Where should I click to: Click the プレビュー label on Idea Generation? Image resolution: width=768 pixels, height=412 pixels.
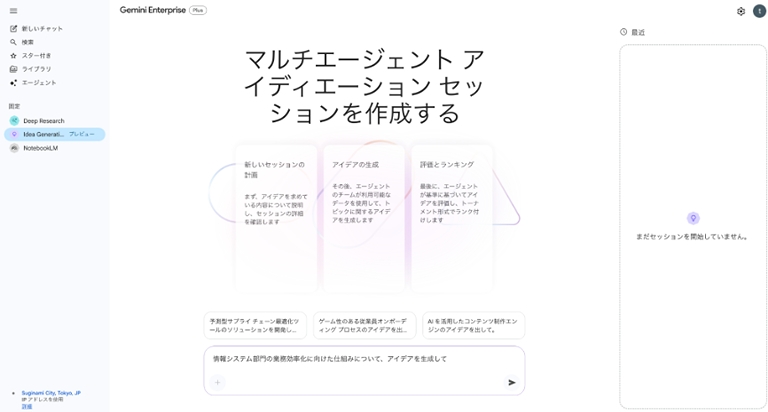click(81, 134)
